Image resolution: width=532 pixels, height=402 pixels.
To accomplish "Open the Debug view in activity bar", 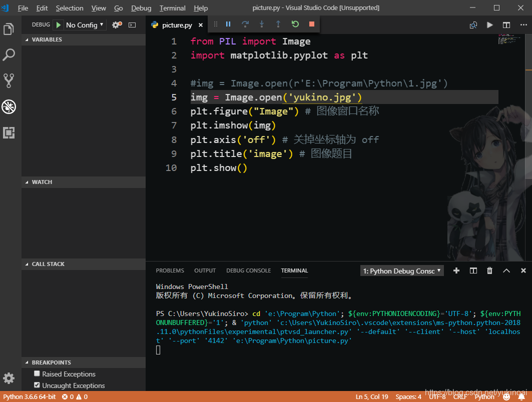I will [x=9, y=107].
